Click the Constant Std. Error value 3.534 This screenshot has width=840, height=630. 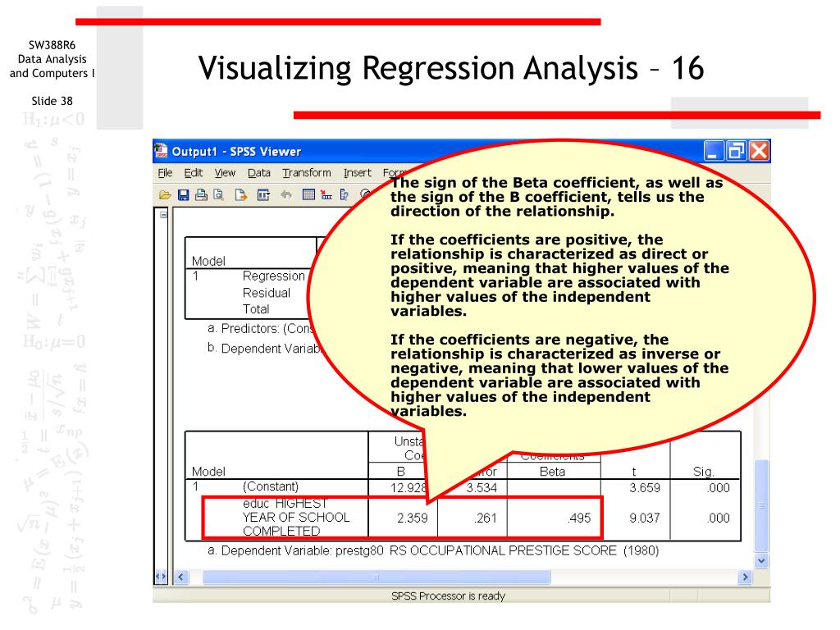[x=482, y=487]
